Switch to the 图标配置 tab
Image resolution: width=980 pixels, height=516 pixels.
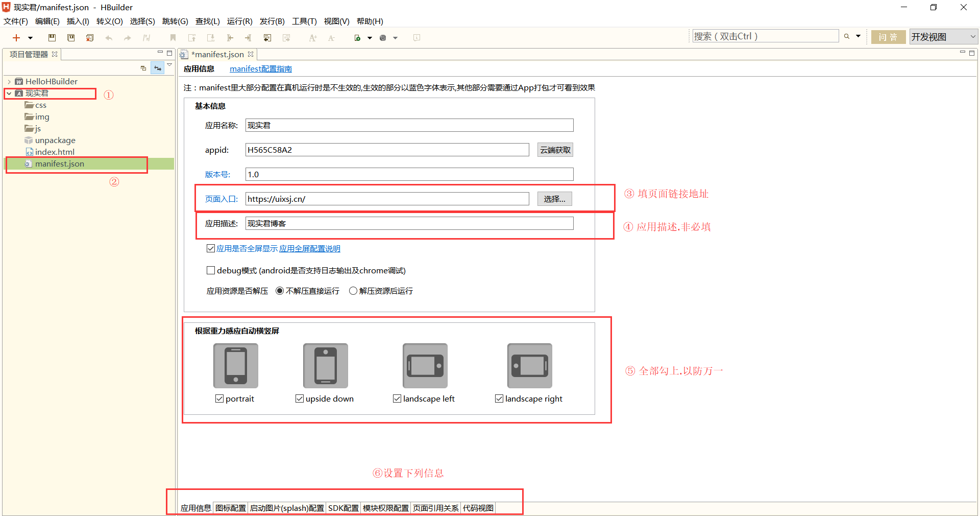pos(231,508)
